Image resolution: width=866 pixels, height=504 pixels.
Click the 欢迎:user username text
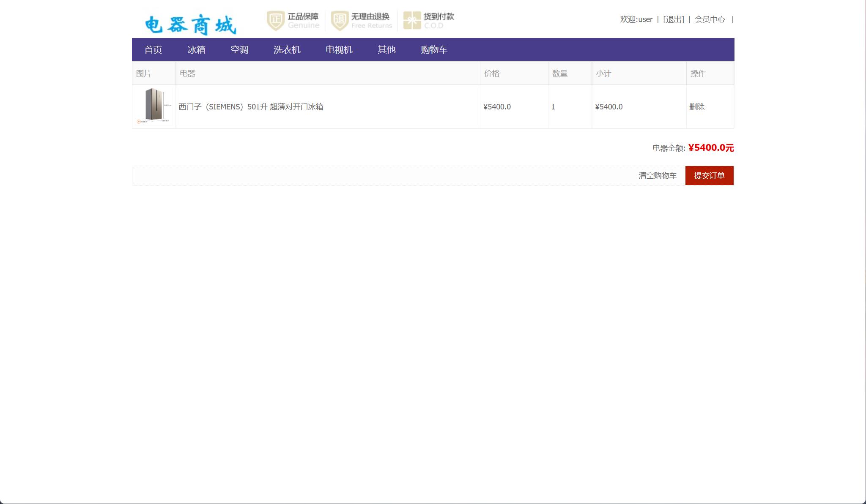point(635,19)
